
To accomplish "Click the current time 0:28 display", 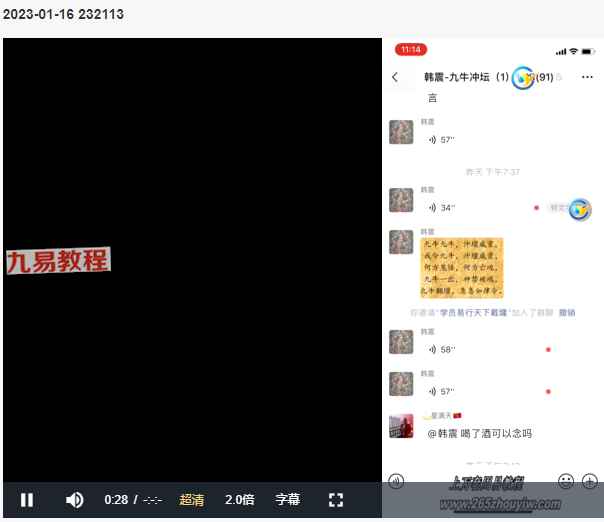I will tap(116, 500).
